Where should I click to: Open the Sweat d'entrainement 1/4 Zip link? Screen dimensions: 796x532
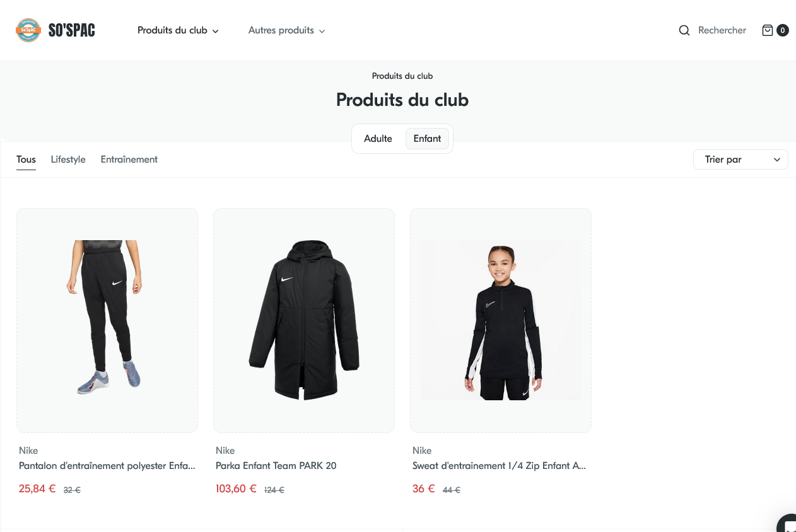500,466
